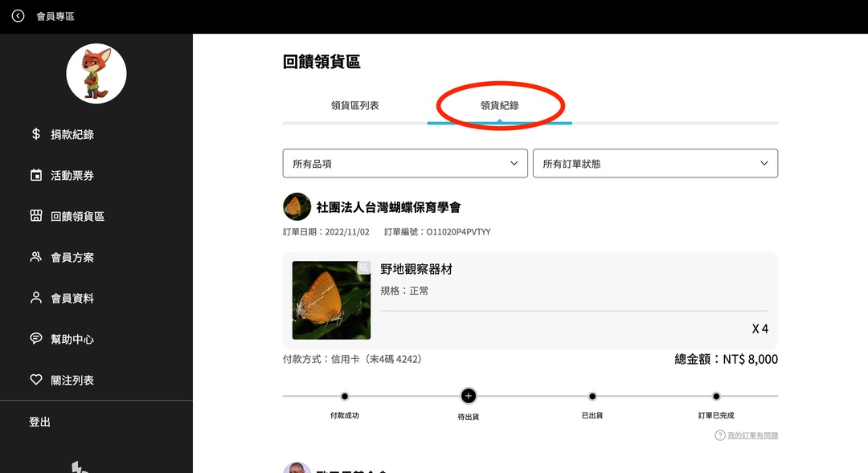Click the back arrow icon beside 會員專區
This screenshot has width=868, height=473.
pos(18,16)
